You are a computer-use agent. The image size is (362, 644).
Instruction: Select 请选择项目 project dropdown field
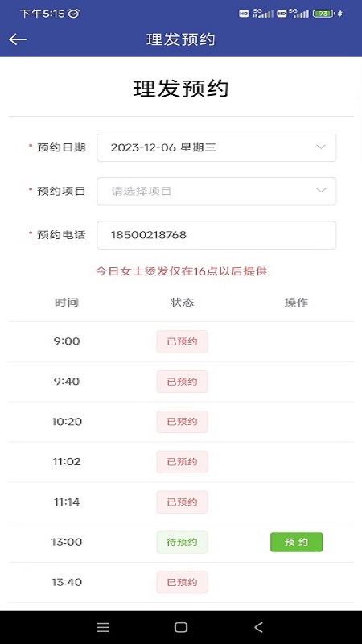pos(216,191)
